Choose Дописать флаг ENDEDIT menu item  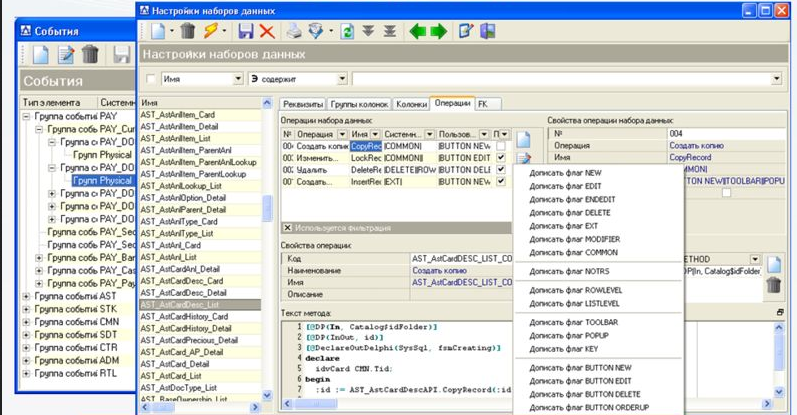(x=572, y=199)
